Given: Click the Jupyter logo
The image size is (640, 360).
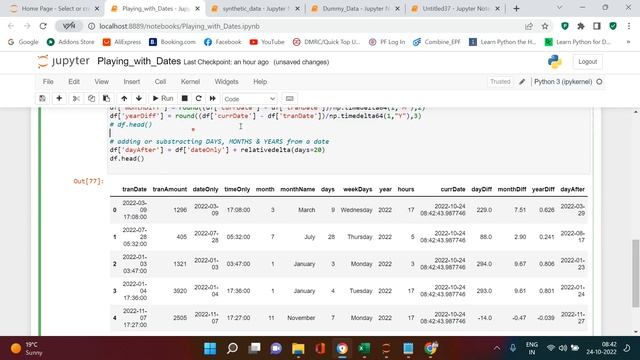Looking at the screenshot, I should 63,61.
